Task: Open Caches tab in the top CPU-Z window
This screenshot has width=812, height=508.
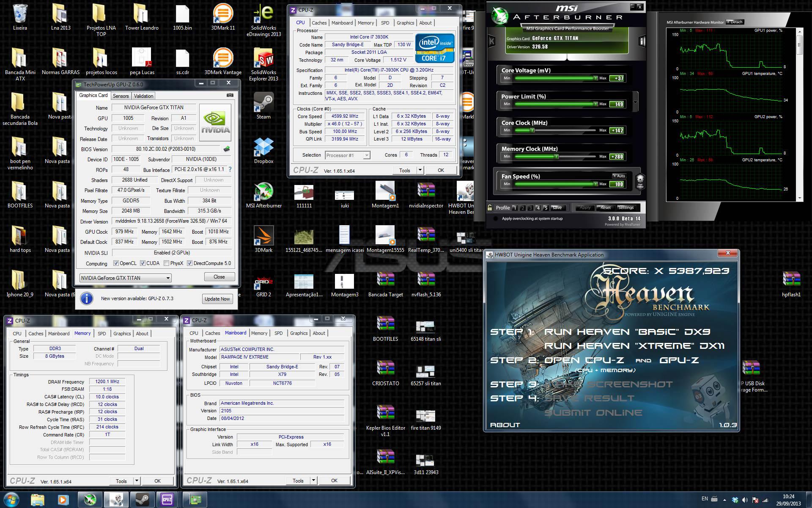Action: point(319,23)
